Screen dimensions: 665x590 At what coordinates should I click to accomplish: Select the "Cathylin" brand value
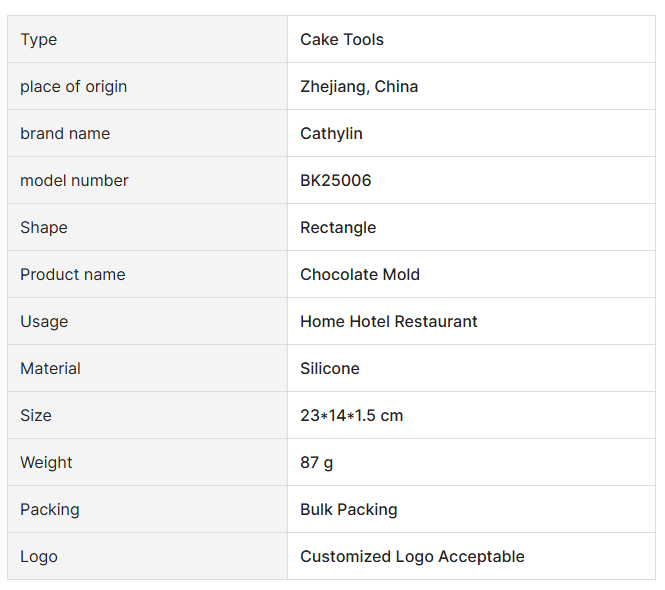click(331, 134)
